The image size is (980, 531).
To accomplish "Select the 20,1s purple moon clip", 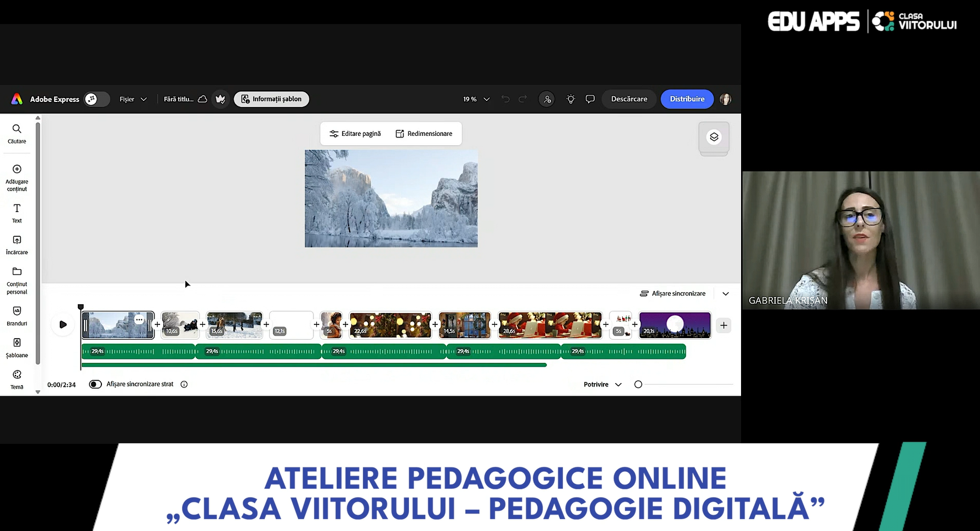I will click(x=675, y=325).
